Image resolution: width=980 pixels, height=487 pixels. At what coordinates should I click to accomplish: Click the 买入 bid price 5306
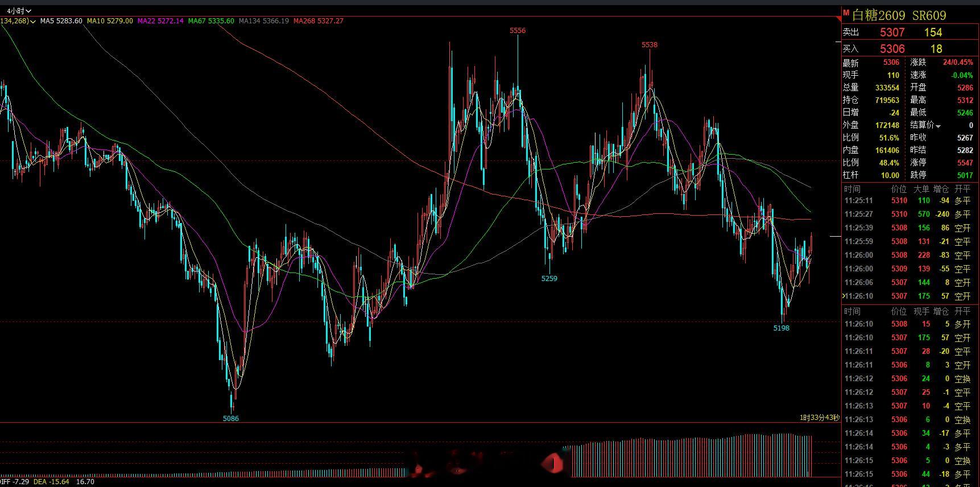coord(892,49)
